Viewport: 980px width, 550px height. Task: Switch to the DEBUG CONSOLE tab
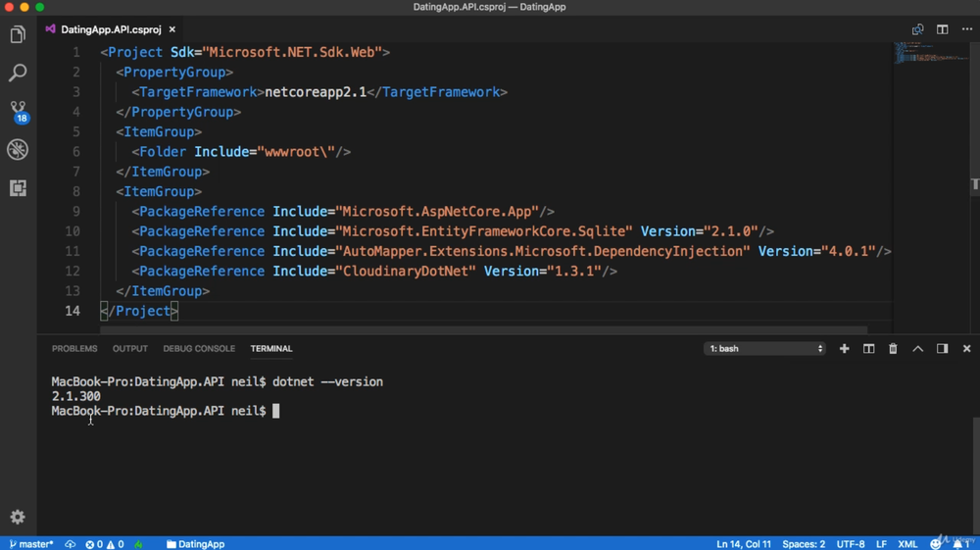coord(199,349)
